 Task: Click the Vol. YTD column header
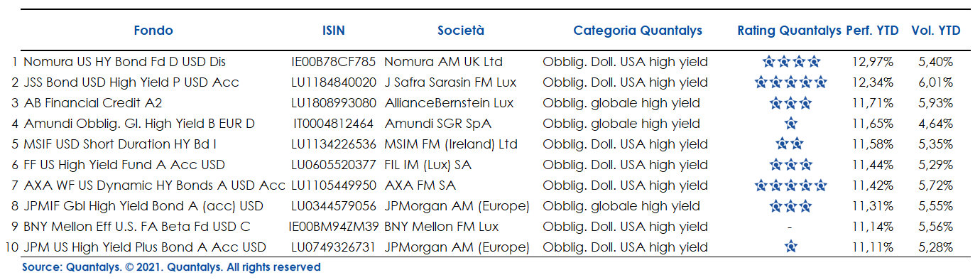936,31
